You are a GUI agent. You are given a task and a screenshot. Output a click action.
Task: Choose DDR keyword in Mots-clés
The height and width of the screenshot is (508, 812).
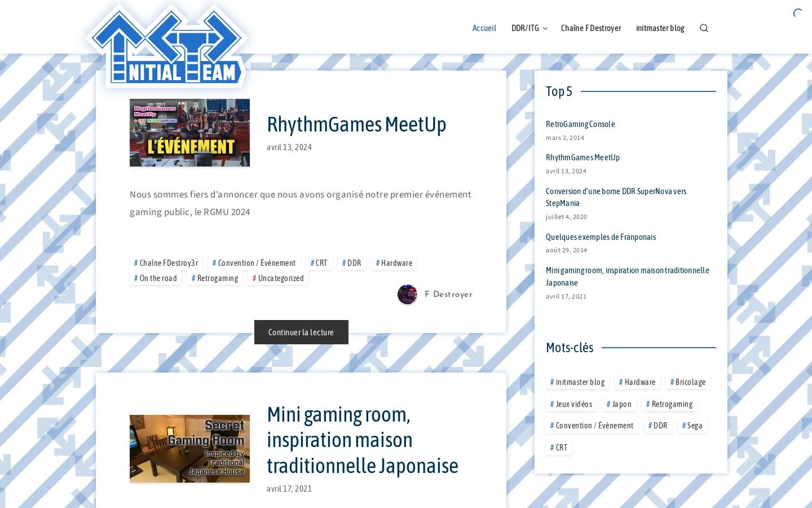(657, 426)
